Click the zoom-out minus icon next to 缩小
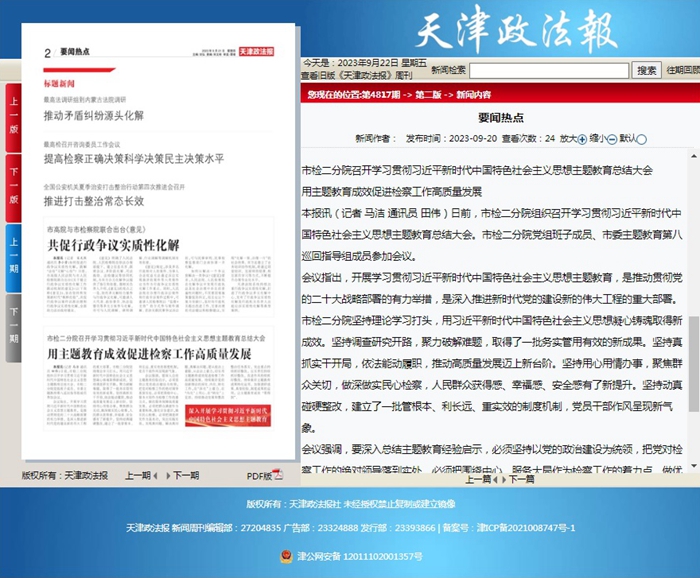 click(612, 139)
